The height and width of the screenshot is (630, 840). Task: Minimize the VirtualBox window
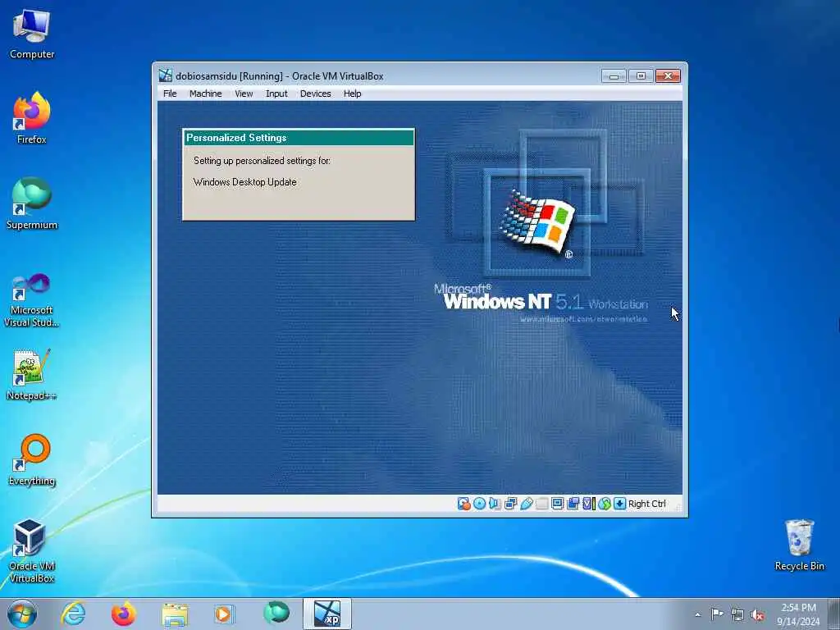(614, 76)
